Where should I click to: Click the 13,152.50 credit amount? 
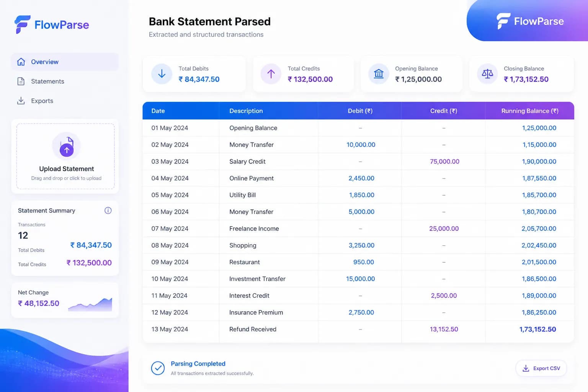pos(444,329)
